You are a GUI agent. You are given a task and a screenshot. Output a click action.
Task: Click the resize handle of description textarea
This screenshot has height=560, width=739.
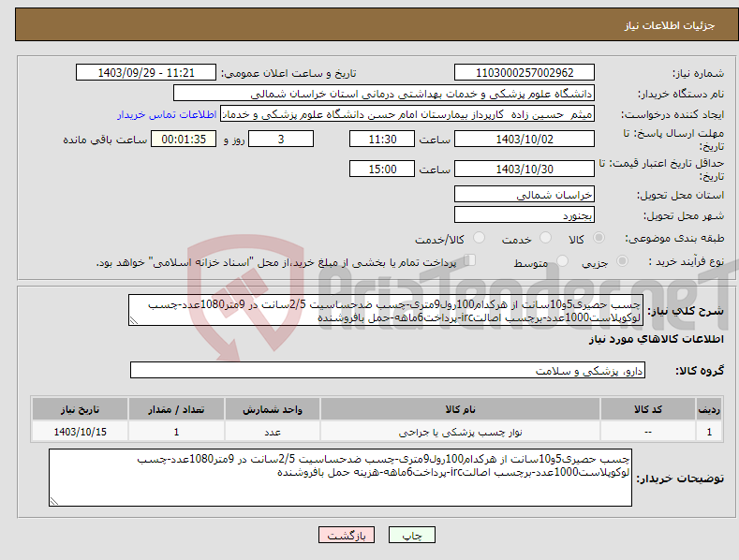134,321
